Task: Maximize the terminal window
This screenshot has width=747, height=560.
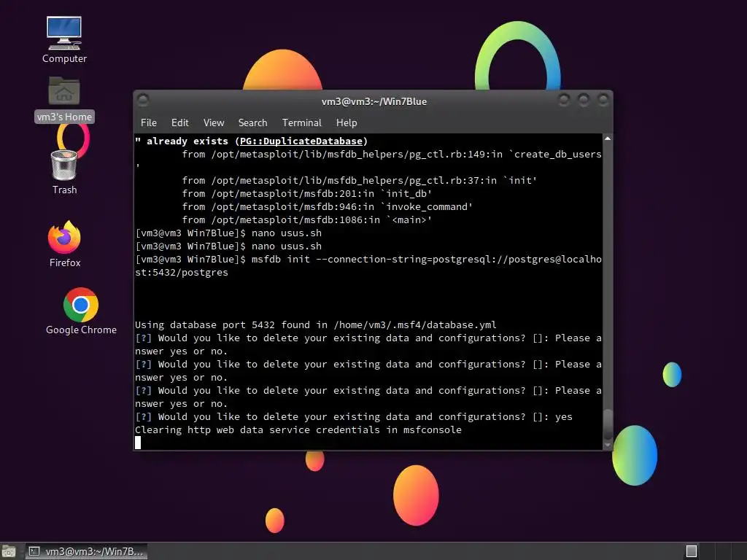Action: click(x=584, y=99)
